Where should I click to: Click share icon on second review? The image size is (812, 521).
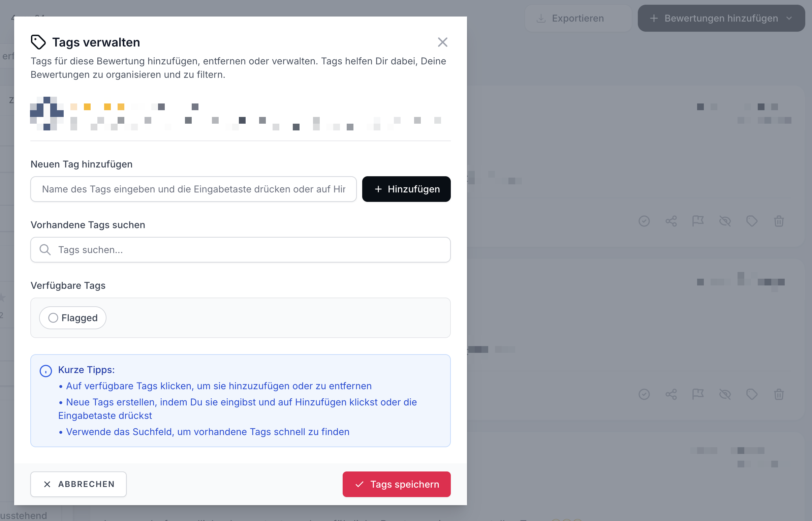(x=671, y=395)
